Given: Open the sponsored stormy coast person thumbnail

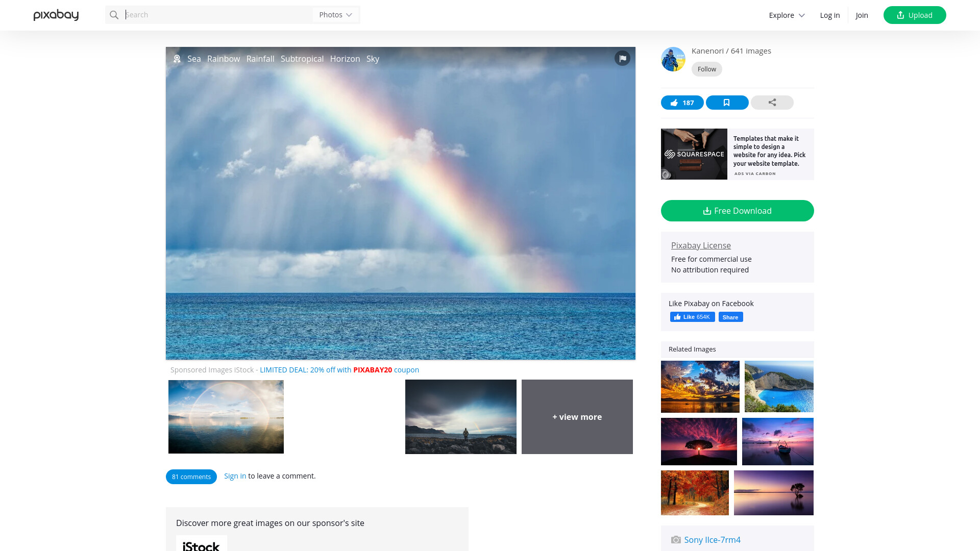Looking at the screenshot, I should point(461,417).
